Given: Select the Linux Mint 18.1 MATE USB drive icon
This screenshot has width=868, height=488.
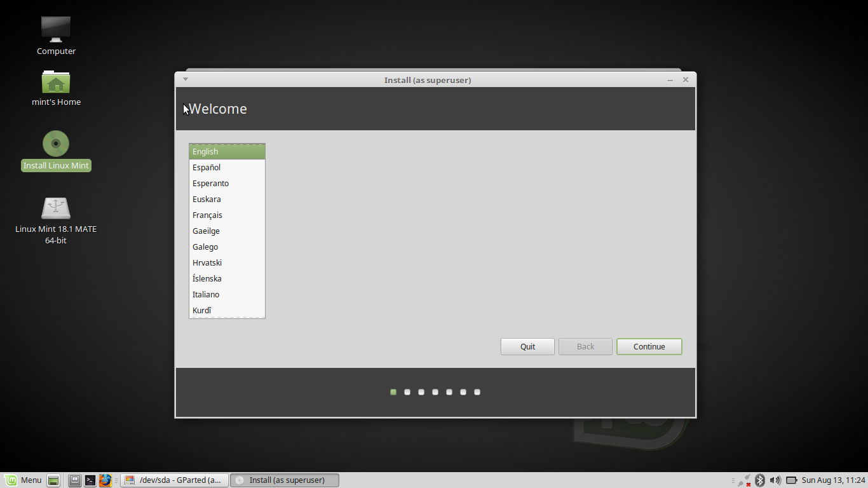Looking at the screenshot, I should pyautogui.click(x=56, y=208).
